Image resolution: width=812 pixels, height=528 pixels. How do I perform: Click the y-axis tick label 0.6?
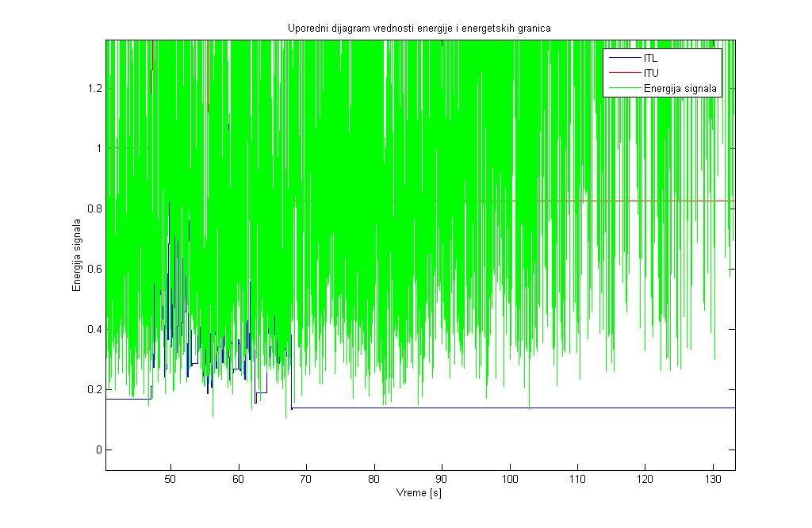coord(95,269)
